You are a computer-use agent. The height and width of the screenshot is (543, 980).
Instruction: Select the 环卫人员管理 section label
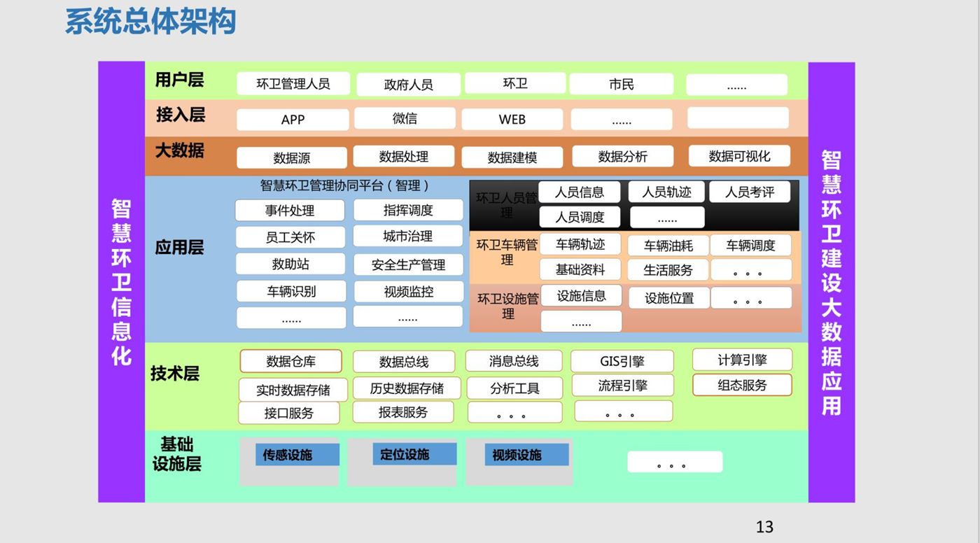click(x=507, y=205)
